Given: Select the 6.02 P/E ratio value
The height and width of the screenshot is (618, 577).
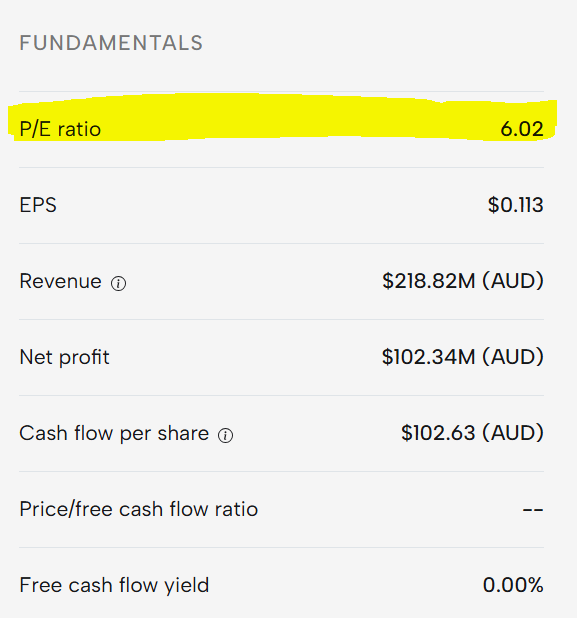Looking at the screenshot, I should pyautogui.click(x=522, y=129).
